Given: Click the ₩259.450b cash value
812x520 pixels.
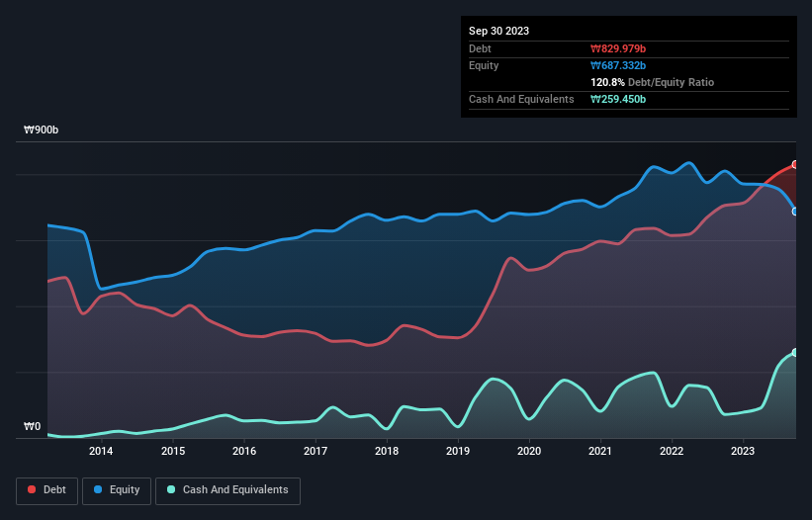Looking at the screenshot, I should [618, 99].
